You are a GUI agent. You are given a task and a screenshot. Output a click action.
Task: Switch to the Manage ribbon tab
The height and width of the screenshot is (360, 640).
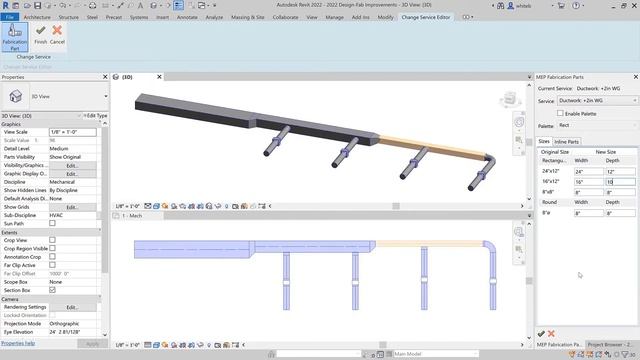tap(335, 17)
